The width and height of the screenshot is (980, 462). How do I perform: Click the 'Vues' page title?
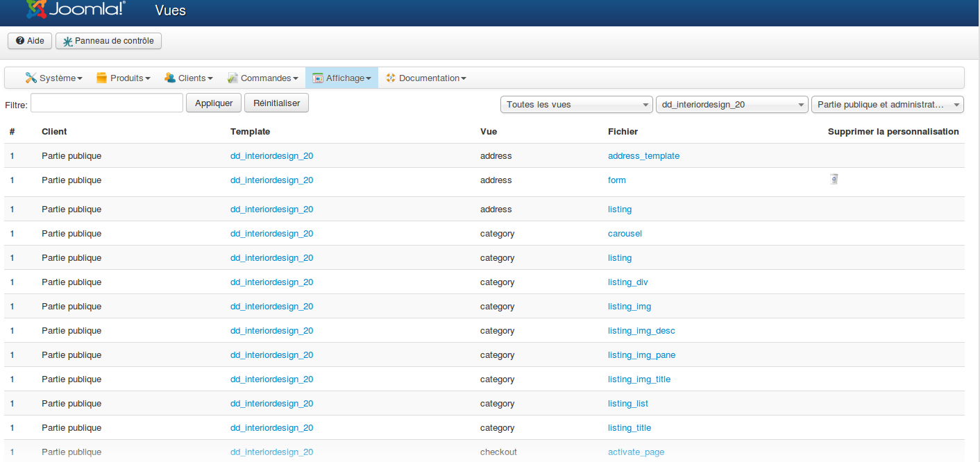[x=171, y=10]
